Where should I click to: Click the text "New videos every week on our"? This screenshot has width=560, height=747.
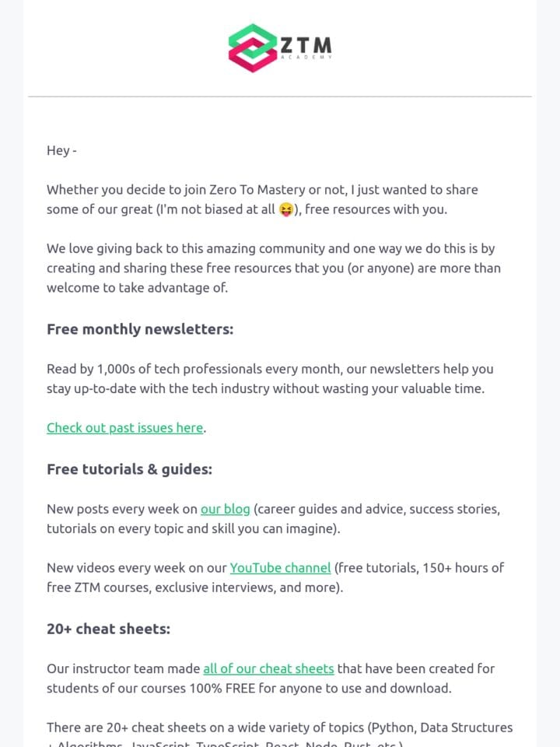pos(137,568)
